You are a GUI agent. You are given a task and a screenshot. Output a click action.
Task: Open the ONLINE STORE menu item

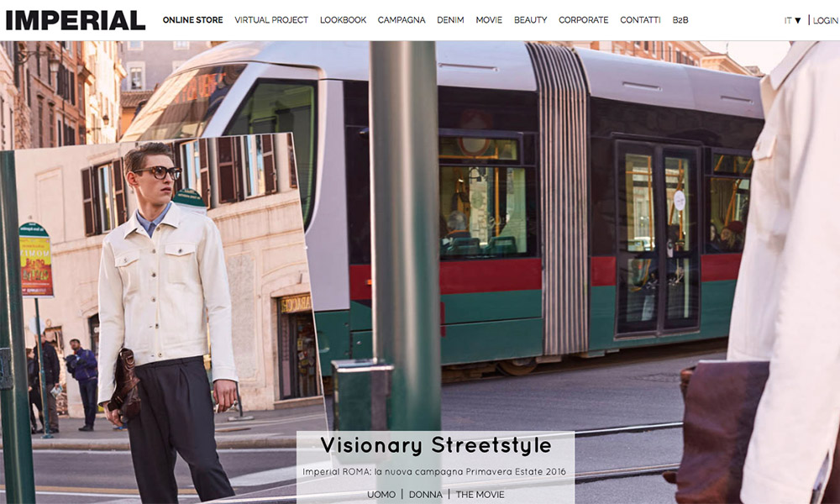click(x=193, y=20)
